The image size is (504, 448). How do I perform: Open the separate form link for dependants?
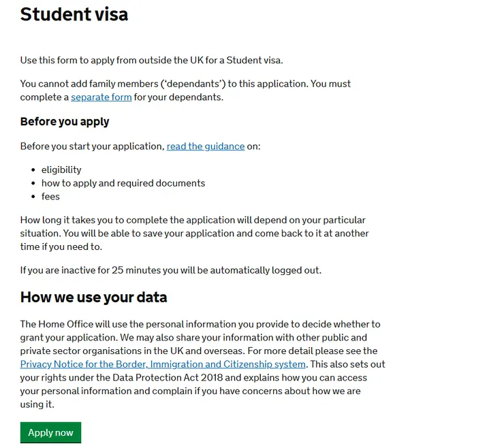pyautogui.click(x=101, y=97)
